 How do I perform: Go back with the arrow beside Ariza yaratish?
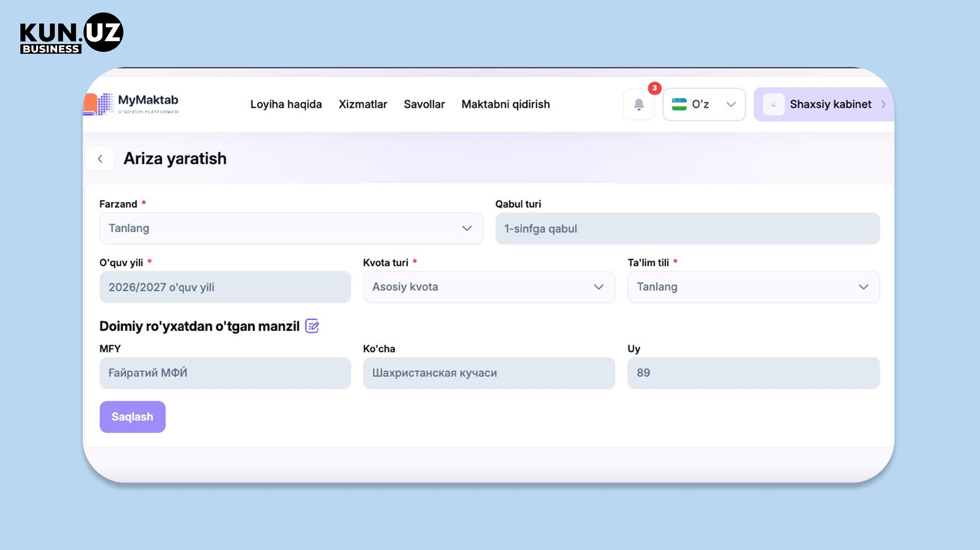[x=100, y=159]
